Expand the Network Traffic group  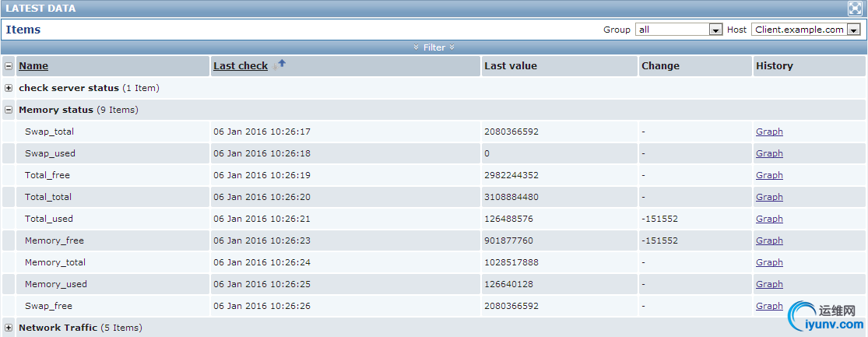(x=9, y=328)
